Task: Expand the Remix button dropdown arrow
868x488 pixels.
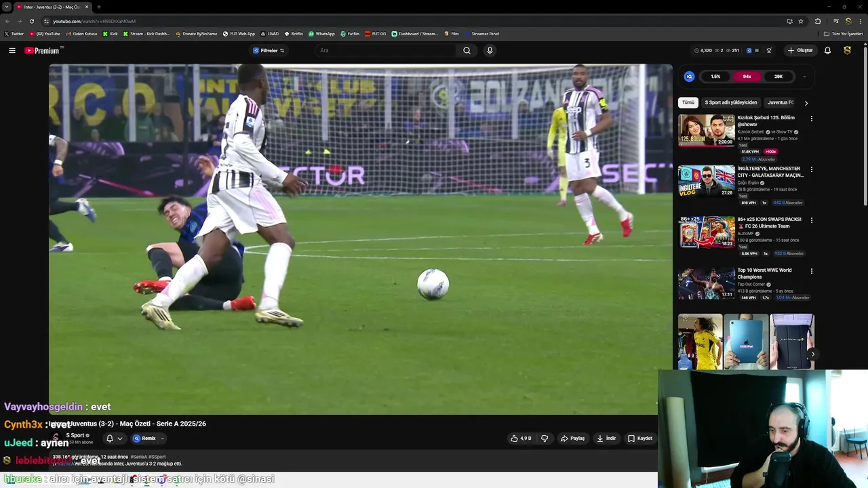Action: pos(162,439)
